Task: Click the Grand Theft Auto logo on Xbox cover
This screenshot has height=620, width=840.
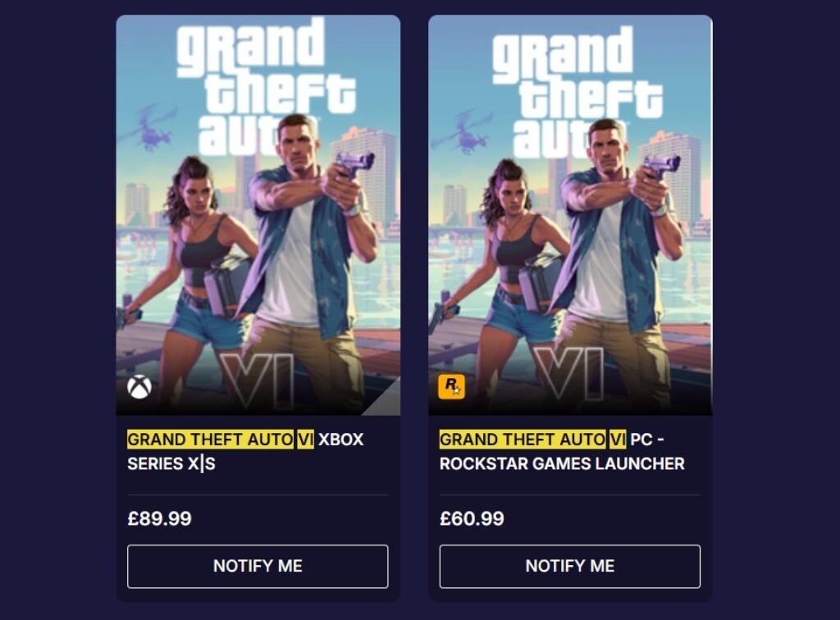Action: (267, 87)
